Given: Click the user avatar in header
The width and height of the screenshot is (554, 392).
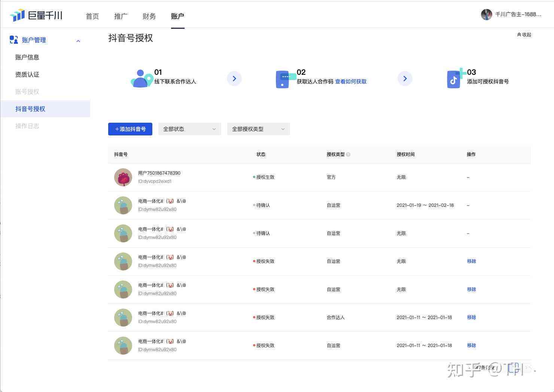Looking at the screenshot, I should click(x=486, y=14).
